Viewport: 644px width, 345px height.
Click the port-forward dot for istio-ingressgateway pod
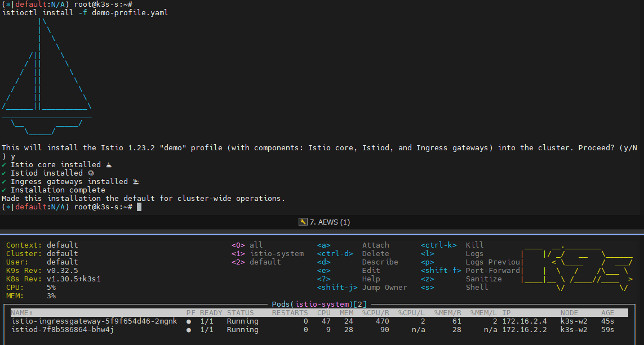coord(189,321)
